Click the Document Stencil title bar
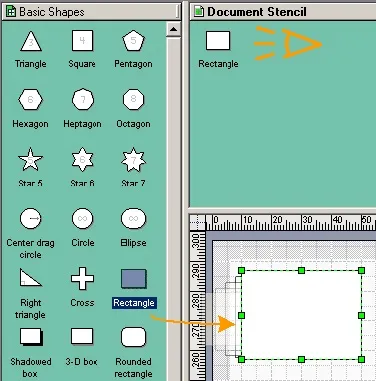This screenshot has width=376, height=381. pyautogui.click(x=283, y=12)
